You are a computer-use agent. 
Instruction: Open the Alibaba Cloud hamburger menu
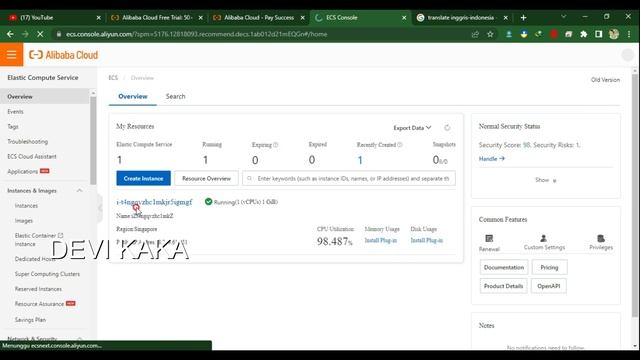(x=11, y=54)
